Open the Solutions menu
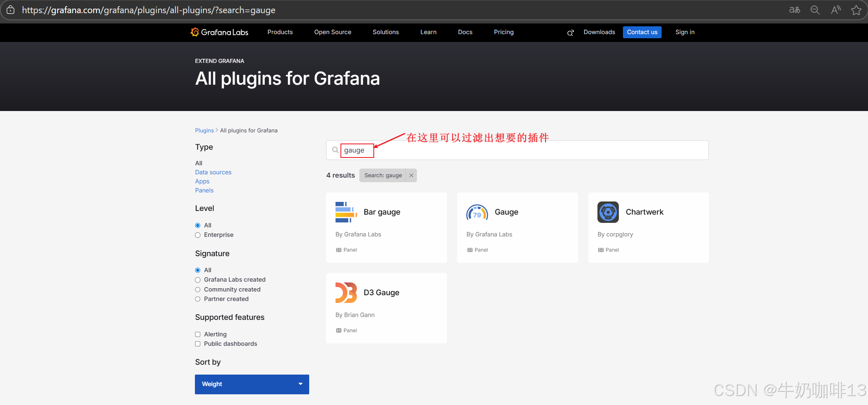The height and width of the screenshot is (405, 868). (386, 32)
